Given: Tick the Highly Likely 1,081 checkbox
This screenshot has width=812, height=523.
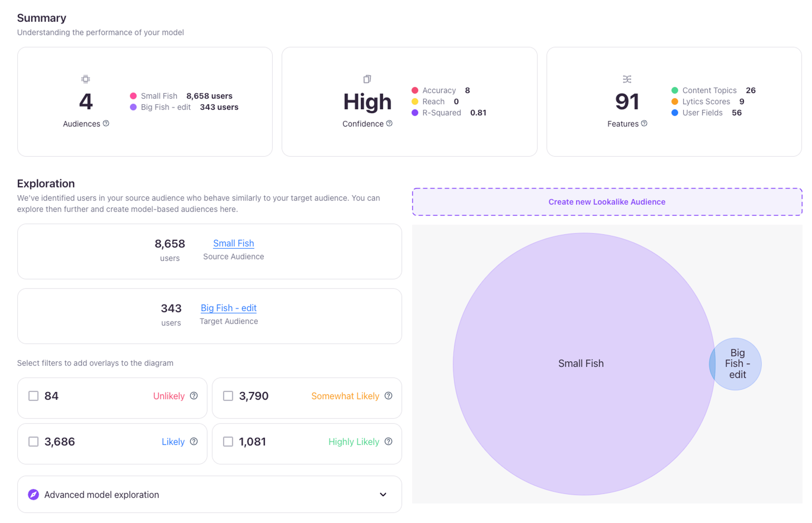Looking at the screenshot, I should [228, 442].
